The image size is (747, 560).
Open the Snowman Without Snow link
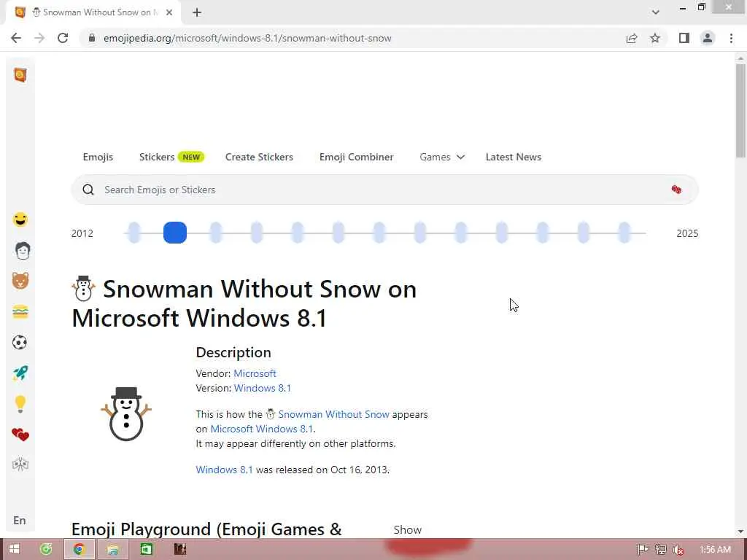[x=333, y=414]
